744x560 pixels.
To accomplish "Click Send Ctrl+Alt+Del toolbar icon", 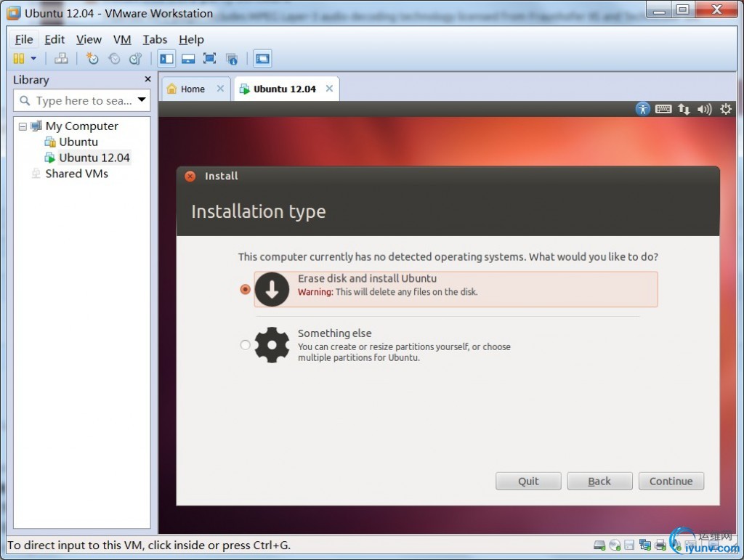I will 61,59.
